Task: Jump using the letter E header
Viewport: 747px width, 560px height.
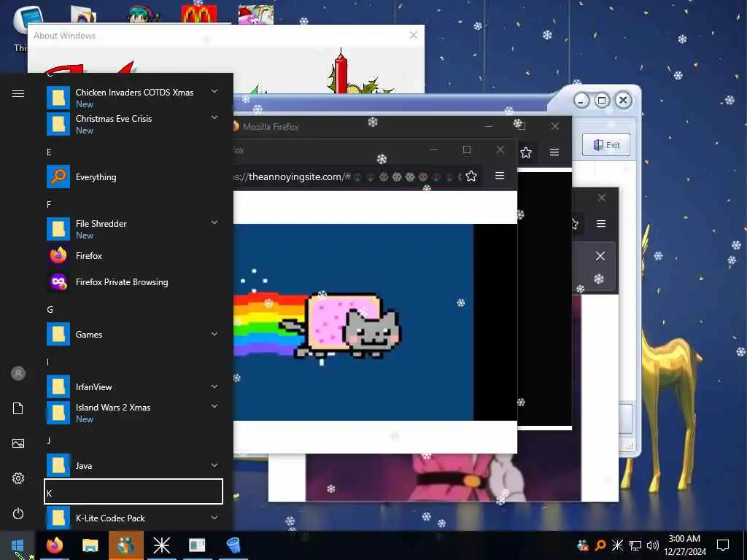Action: tap(49, 152)
